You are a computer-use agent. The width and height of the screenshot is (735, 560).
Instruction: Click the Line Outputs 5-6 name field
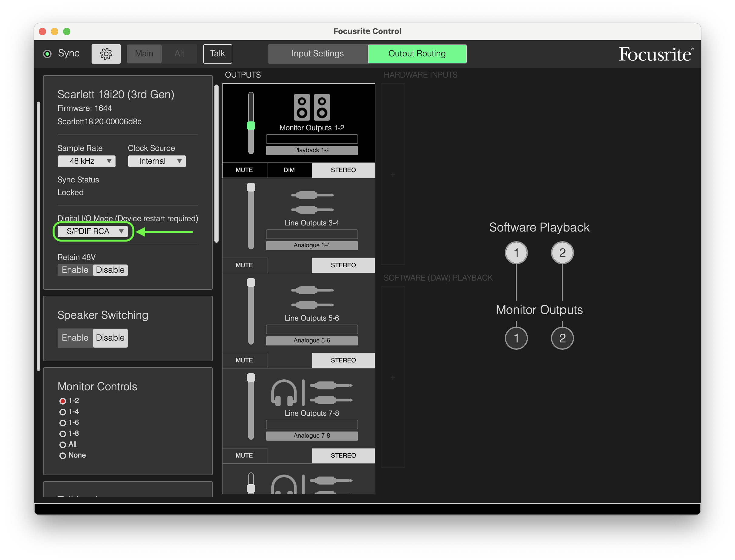coord(312,329)
